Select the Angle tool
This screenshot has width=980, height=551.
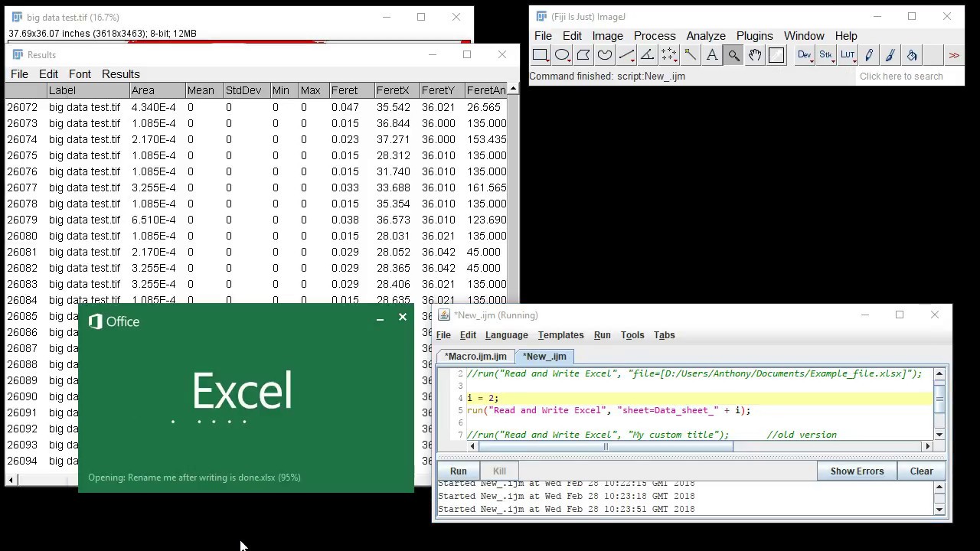[x=648, y=55]
